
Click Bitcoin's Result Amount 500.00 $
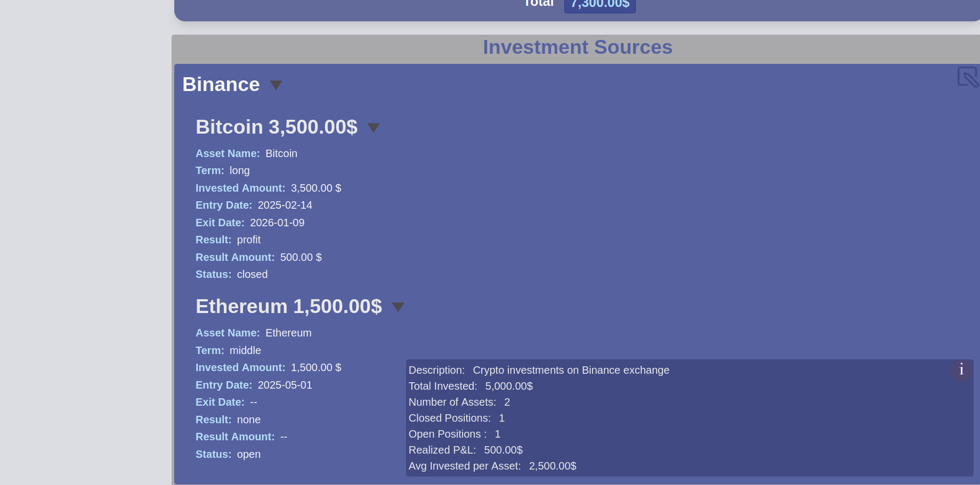pos(301,258)
